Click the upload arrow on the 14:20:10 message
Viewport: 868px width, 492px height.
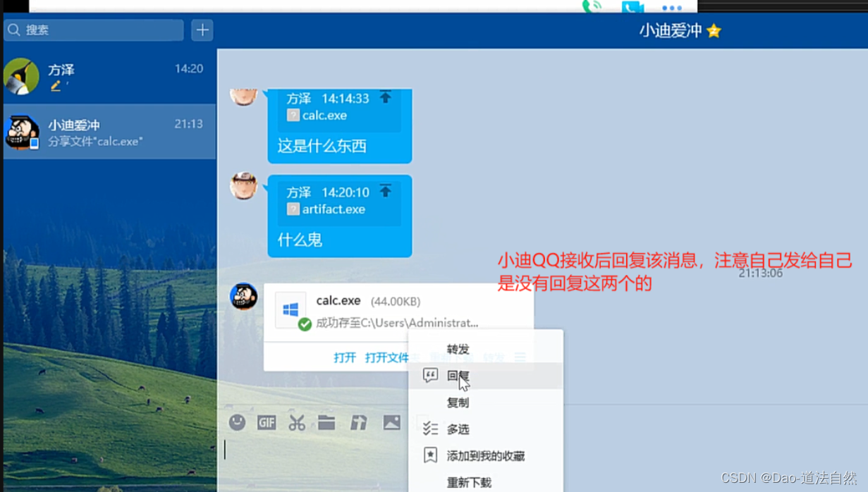pos(385,191)
